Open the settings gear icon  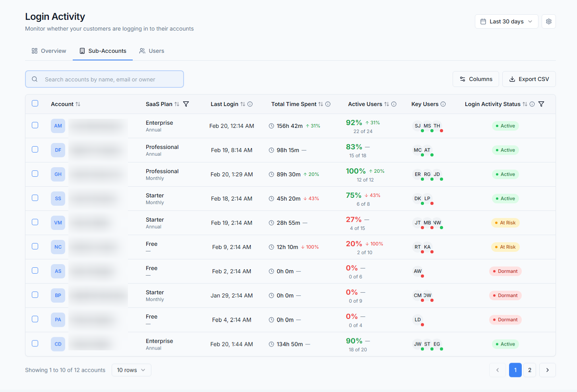pos(548,21)
